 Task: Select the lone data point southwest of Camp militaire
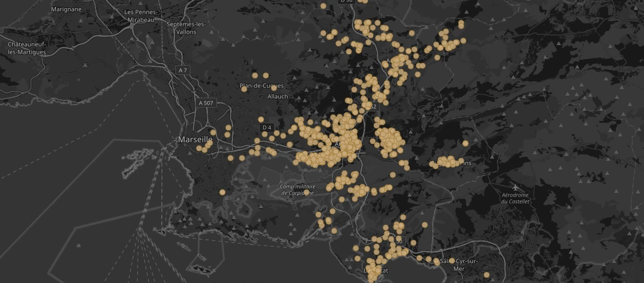pyautogui.click(x=222, y=192)
